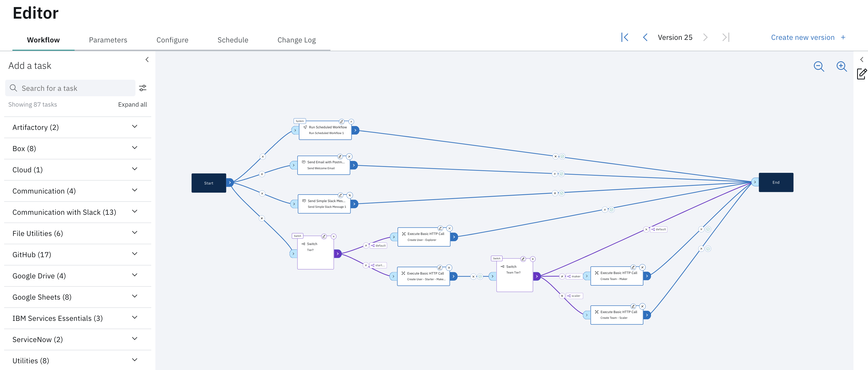
Task: Expand the Cloud (1) category
Action: [77, 170]
